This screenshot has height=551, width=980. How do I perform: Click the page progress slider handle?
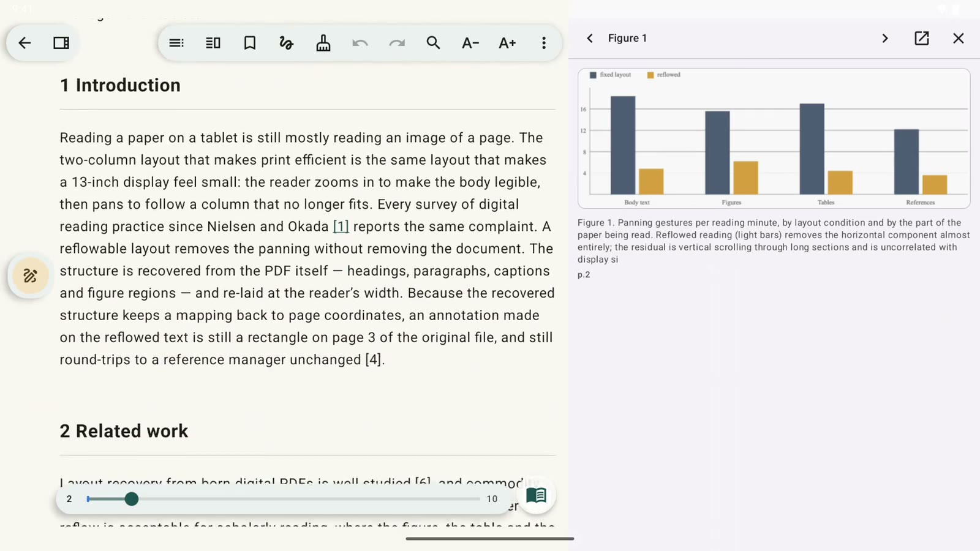pyautogui.click(x=131, y=499)
